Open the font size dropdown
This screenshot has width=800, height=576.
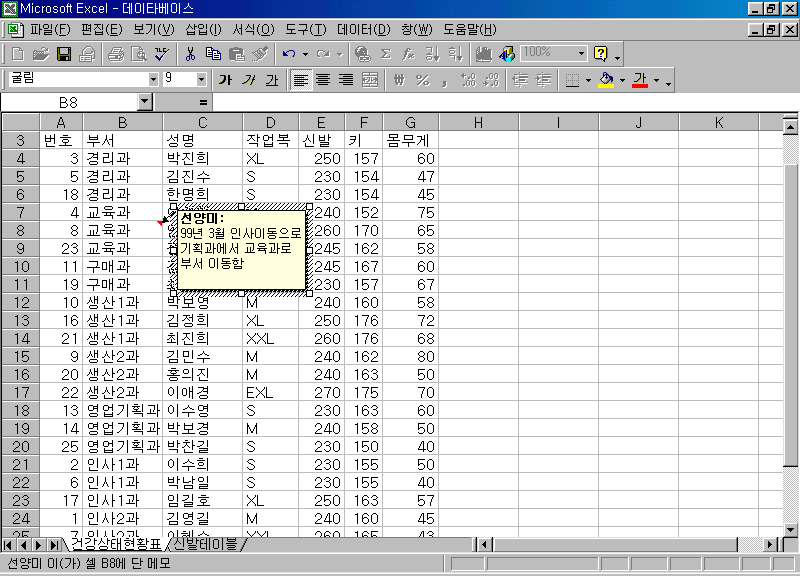pos(201,79)
